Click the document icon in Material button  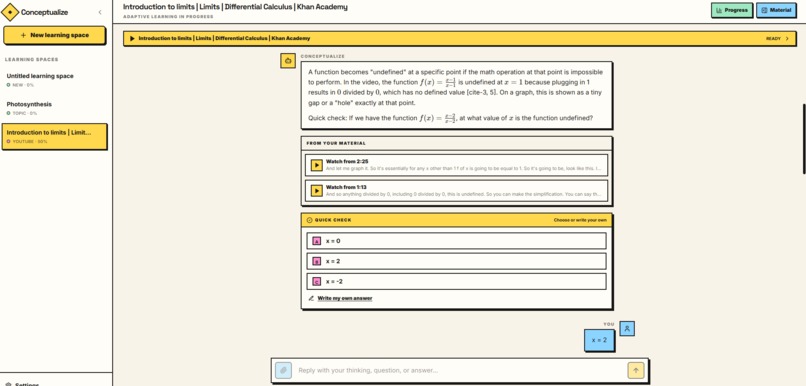[x=764, y=10]
